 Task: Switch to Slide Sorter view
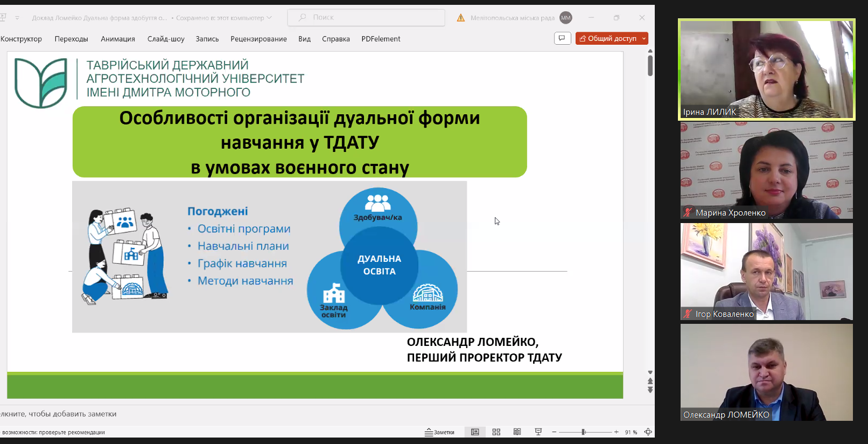tap(496, 432)
